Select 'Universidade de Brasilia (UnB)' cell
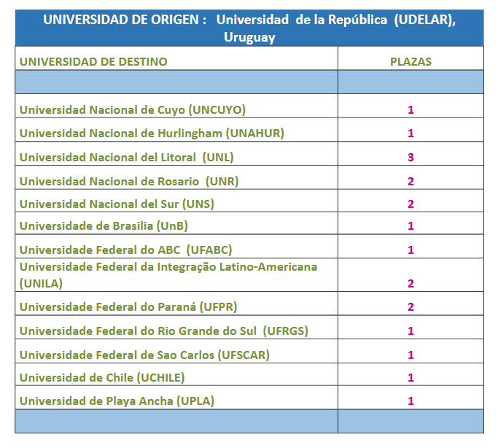 point(176,223)
